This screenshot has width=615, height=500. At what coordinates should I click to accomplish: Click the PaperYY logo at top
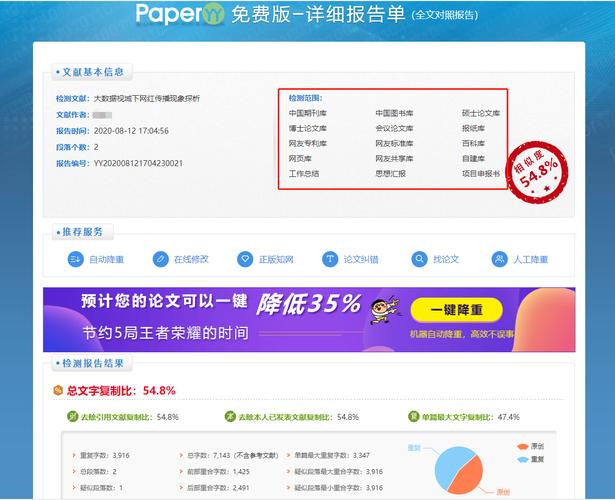(x=180, y=14)
